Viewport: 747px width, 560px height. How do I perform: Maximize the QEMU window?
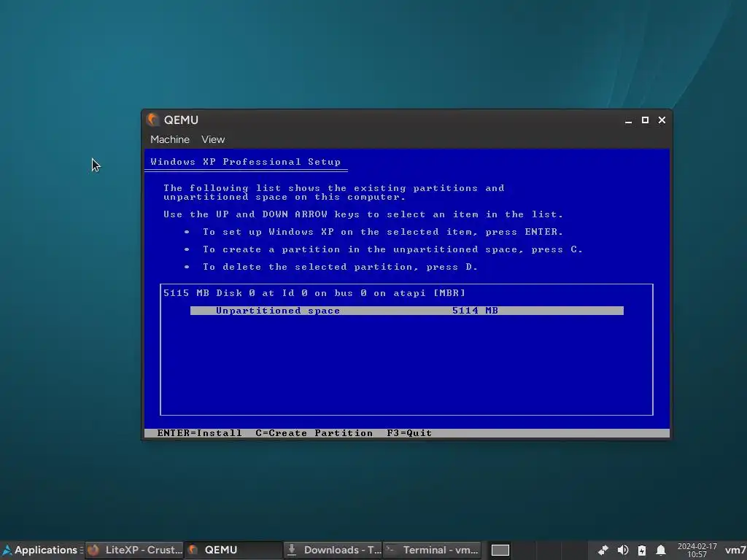(645, 120)
